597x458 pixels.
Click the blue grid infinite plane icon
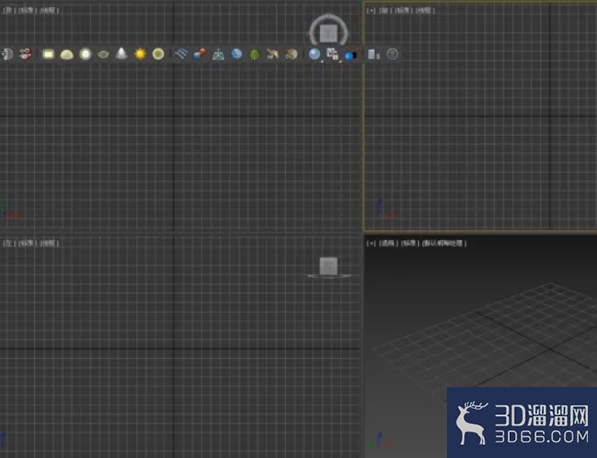click(x=181, y=54)
